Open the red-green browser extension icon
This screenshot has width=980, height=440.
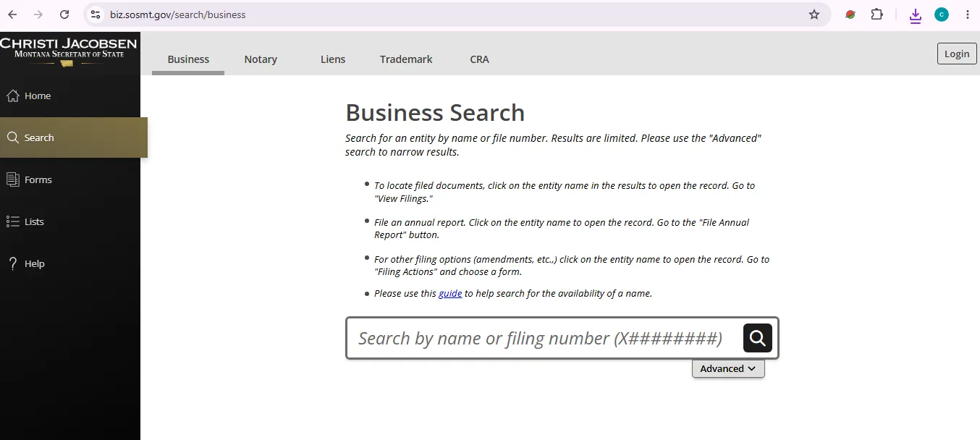(850, 14)
